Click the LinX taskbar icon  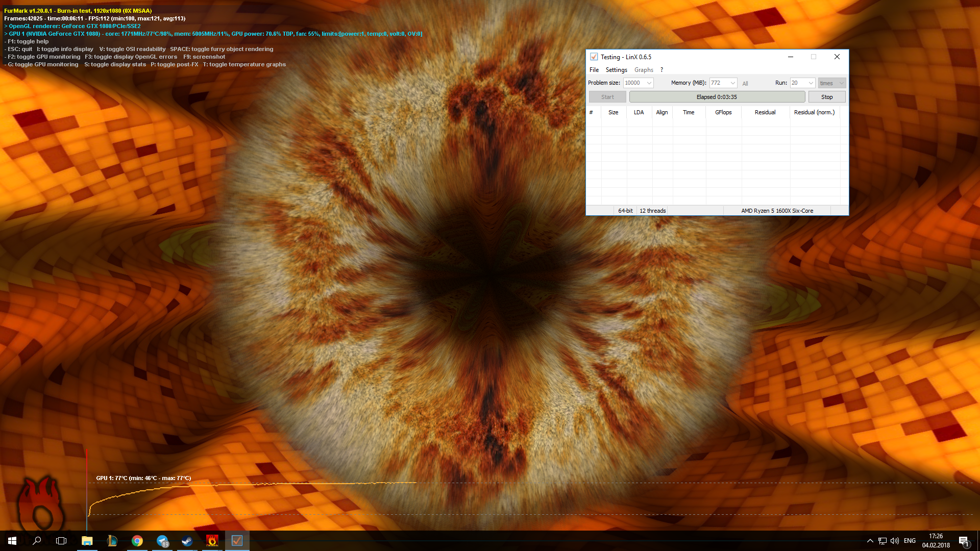237,541
